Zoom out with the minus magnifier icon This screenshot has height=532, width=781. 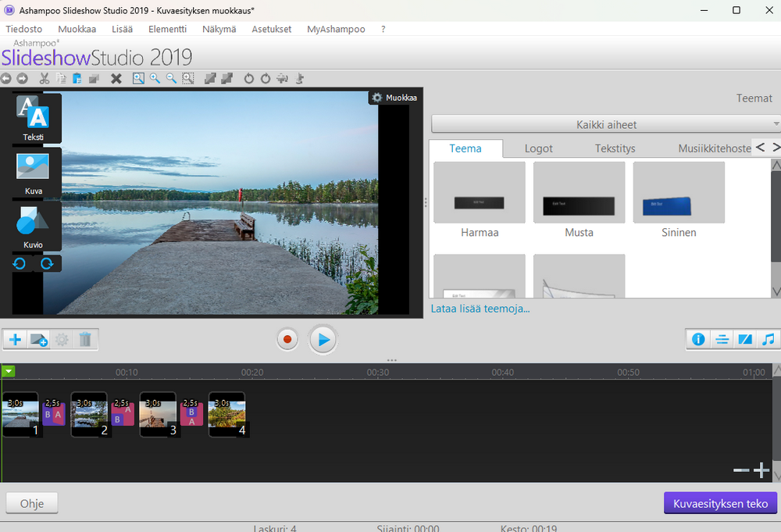pyautogui.click(x=171, y=78)
